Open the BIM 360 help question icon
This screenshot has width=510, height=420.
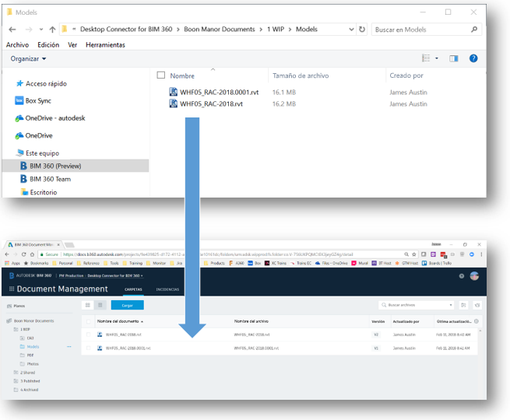point(461,276)
